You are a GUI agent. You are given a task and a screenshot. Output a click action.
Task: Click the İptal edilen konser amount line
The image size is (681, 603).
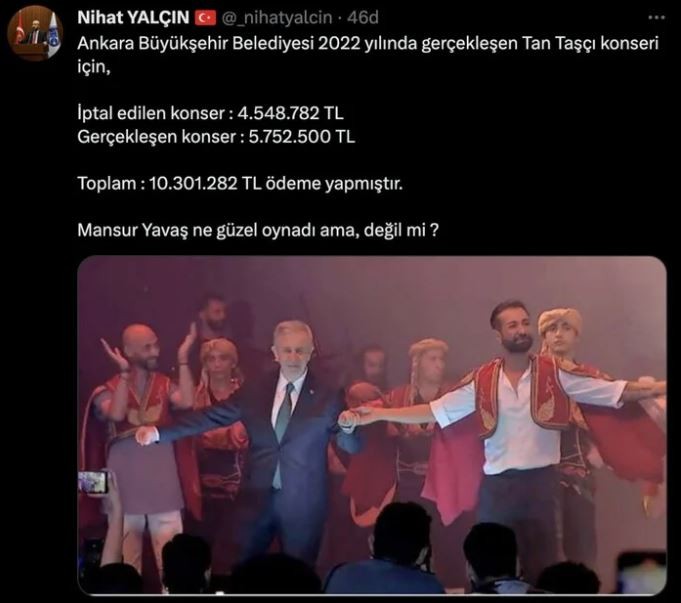pos(210,113)
